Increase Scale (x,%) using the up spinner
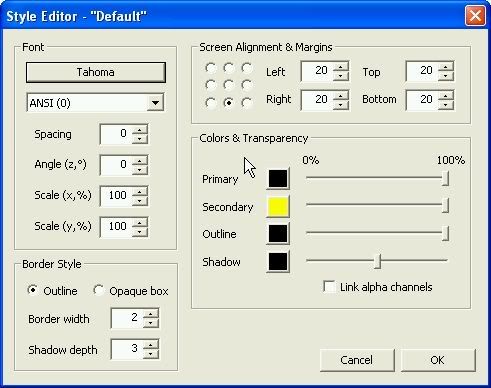The image size is (491, 388). 140,192
